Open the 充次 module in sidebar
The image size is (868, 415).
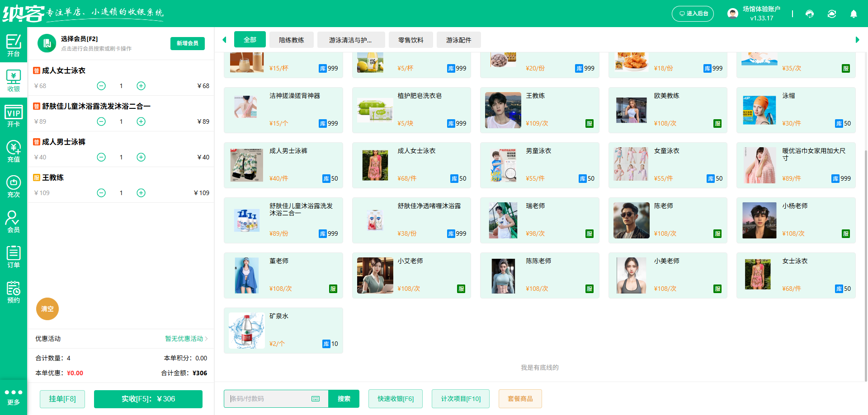tap(14, 186)
